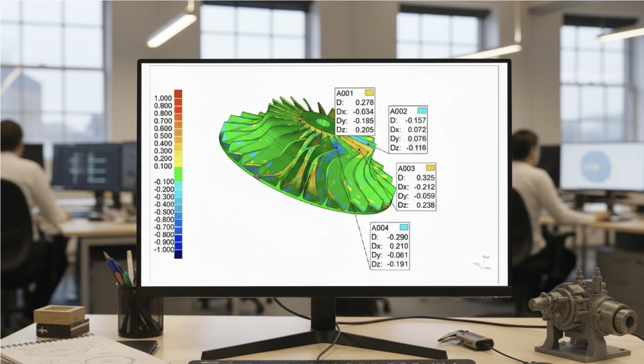This screenshot has height=364, width=644.
Task: Select the cyan swatch in annotation A004
Action: (x=404, y=227)
